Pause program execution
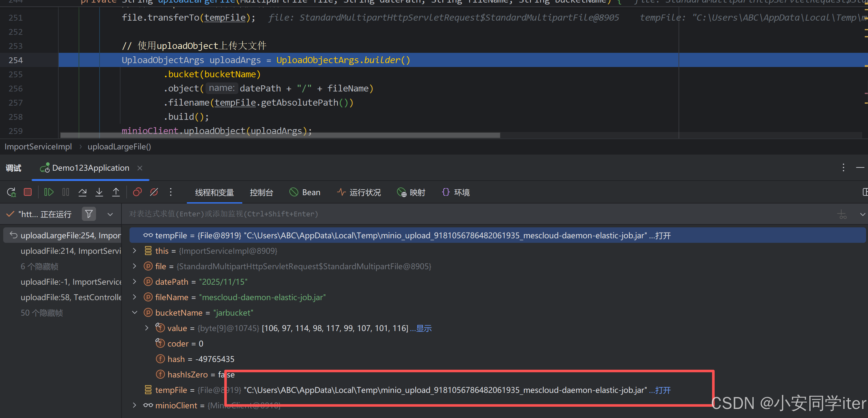Screen dimensions: 868x418 pyautogui.click(x=66, y=192)
